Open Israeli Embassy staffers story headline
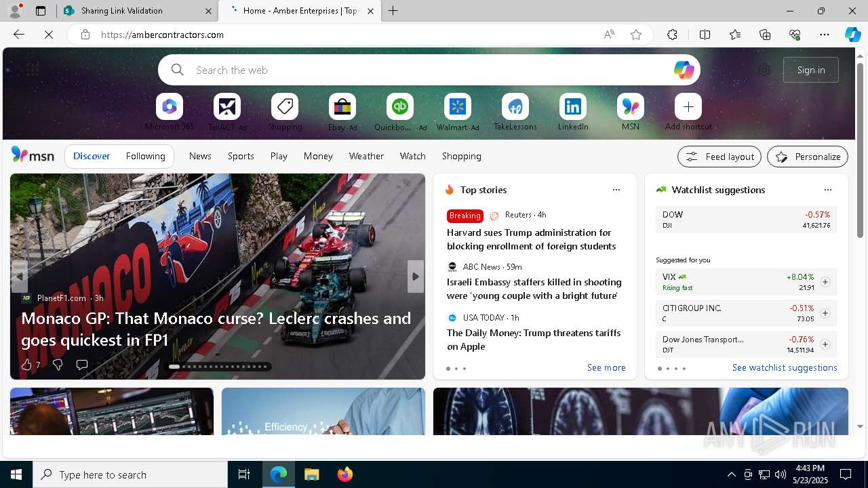The image size is (868, 488). click(534, 289)
